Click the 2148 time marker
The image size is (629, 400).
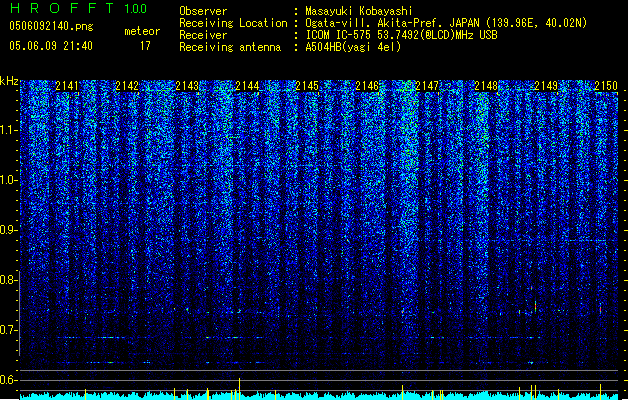(486, 85)
